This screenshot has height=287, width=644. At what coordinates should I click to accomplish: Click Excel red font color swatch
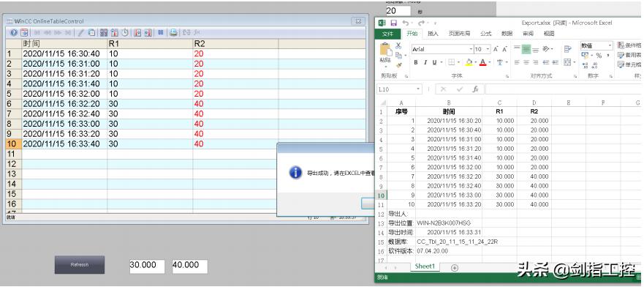click(x=482, y=62)
